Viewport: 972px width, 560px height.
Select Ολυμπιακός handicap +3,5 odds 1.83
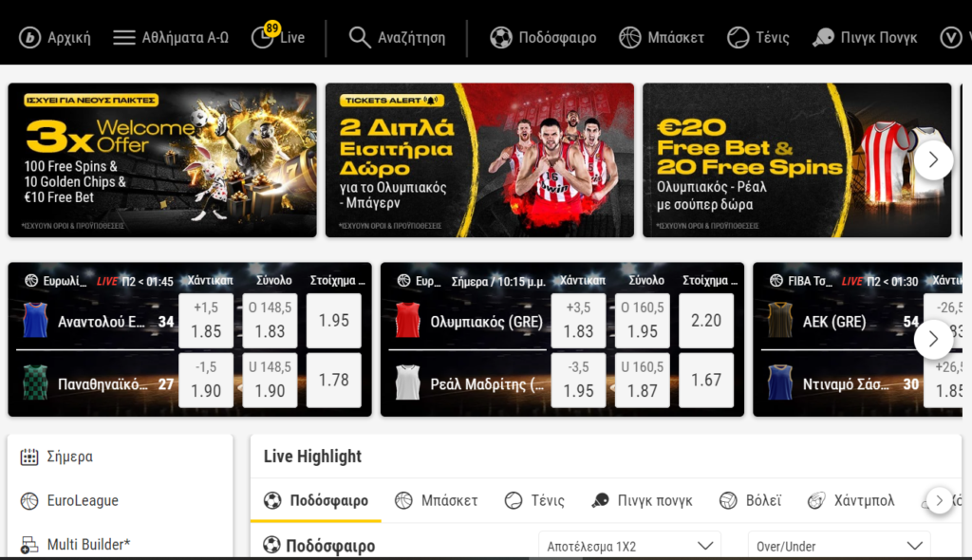[x=578, y=320]
